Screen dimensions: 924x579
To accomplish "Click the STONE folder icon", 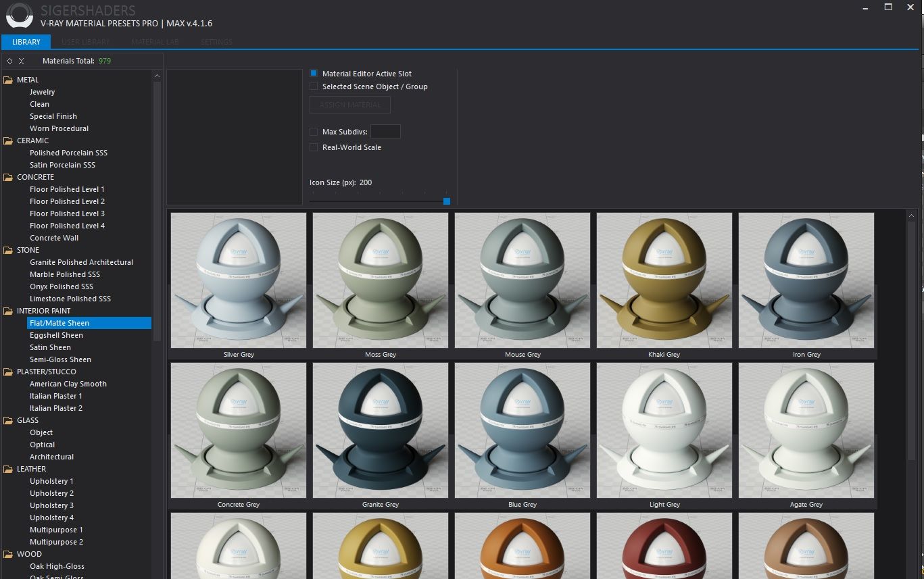I will pos(8,250).
